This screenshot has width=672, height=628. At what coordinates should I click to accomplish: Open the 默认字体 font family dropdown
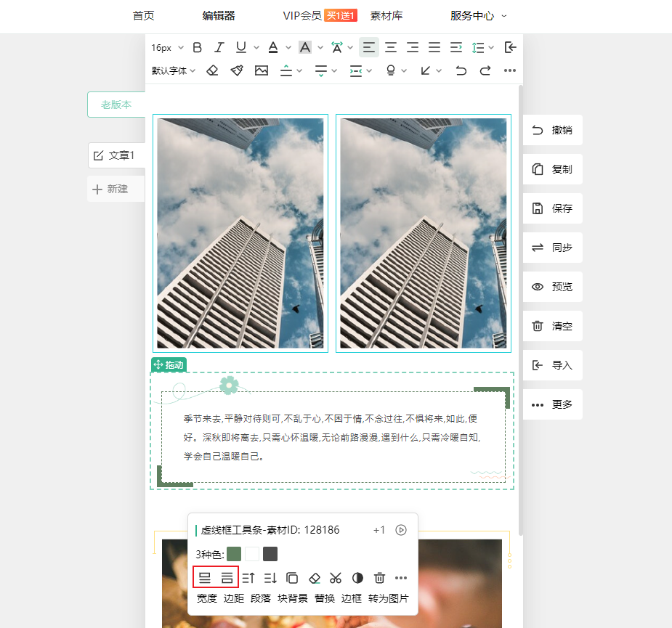174,70
